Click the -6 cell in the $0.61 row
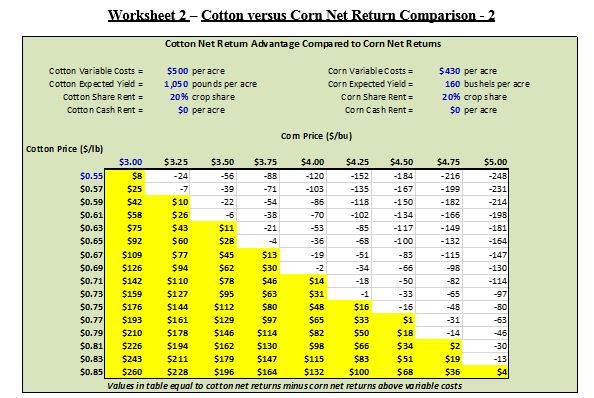594x398 pixels. (x=213, y=215)
